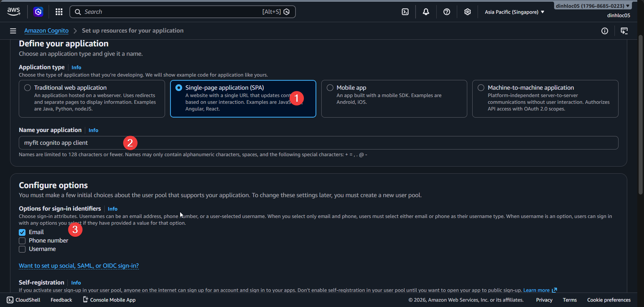Click Want to set up social, SAML, or OIDC sign-in
Screen dimensions: 644x307
78,266
